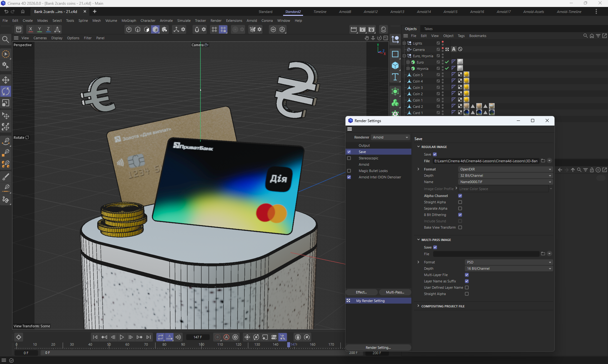Select the Scale tool in left toolbar

pos(6,103)
